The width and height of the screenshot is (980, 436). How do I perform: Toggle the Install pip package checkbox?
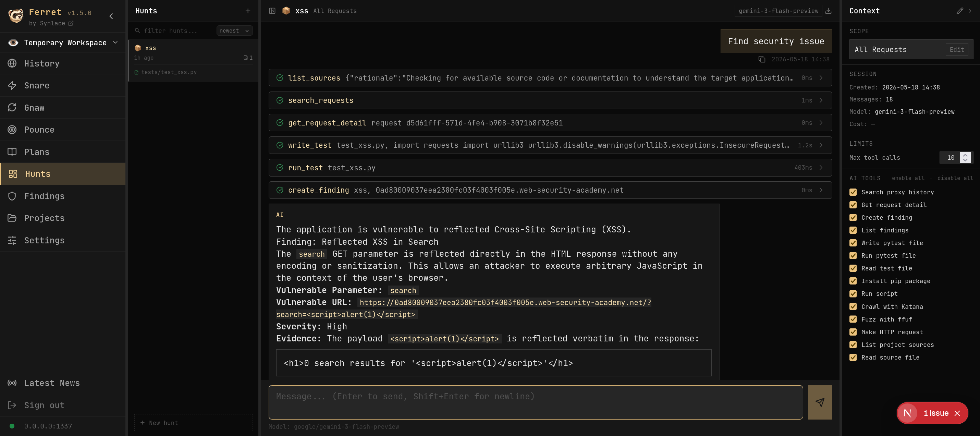click(x=853, y=281)
